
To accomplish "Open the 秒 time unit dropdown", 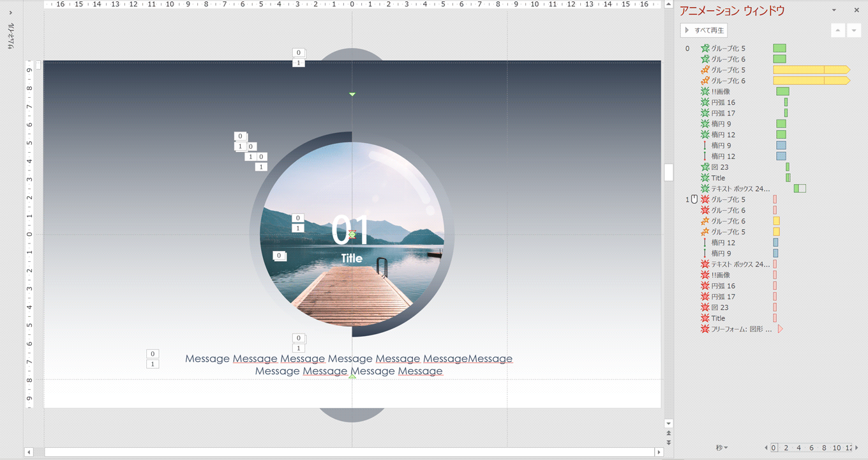I will click(722, 448).
